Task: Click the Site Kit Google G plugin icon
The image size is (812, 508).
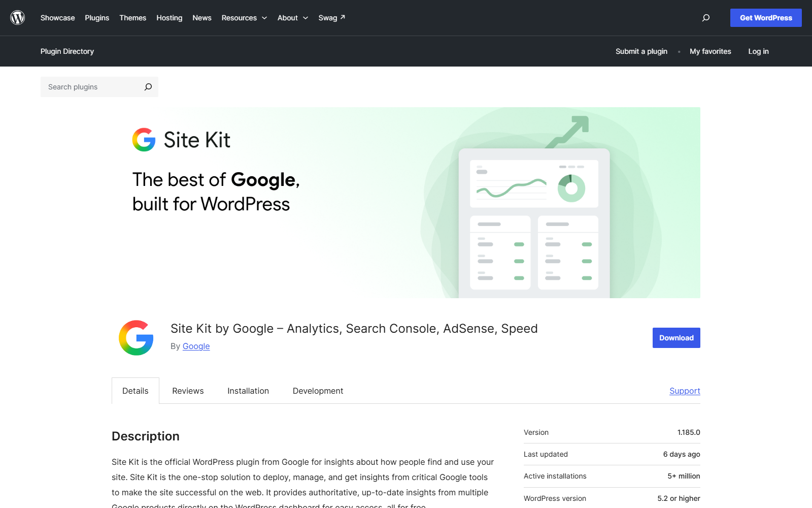Action: point(136,338)
